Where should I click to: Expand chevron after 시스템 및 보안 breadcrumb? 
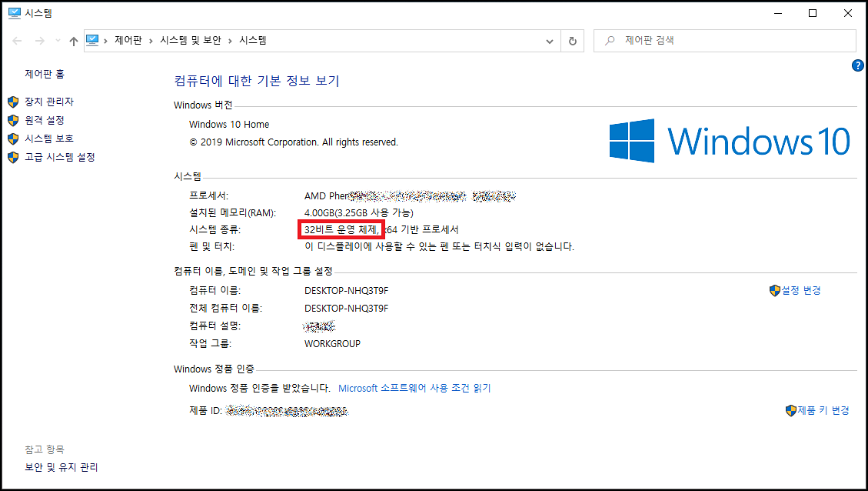point(230,41)
